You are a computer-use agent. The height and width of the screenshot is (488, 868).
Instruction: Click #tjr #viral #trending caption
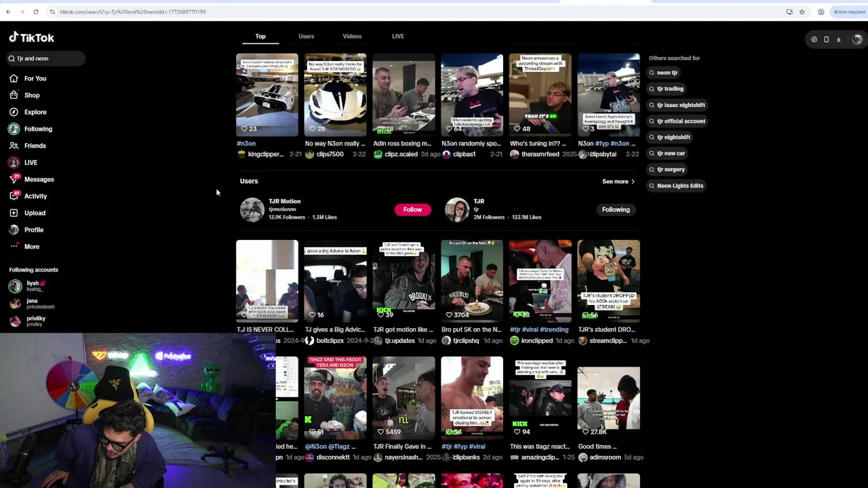coord(539,330)
